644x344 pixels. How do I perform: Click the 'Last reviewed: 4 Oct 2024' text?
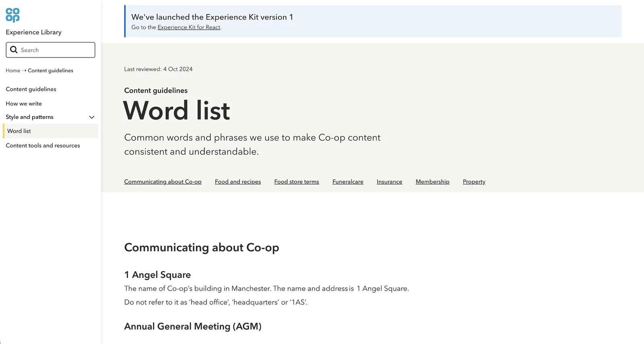[158, 69]
